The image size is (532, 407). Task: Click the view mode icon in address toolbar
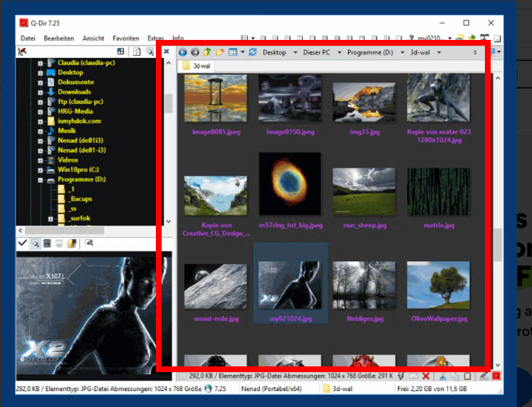233,52
